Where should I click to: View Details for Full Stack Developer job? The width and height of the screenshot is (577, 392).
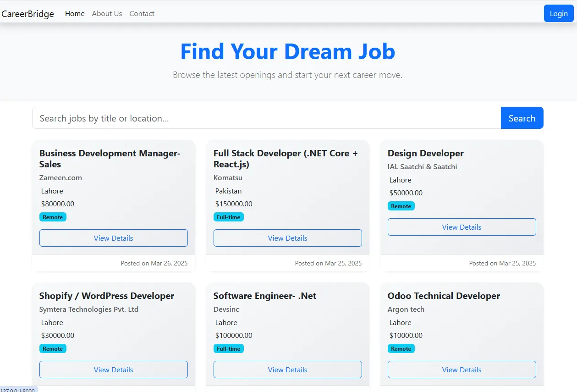[x=288, y=238]
